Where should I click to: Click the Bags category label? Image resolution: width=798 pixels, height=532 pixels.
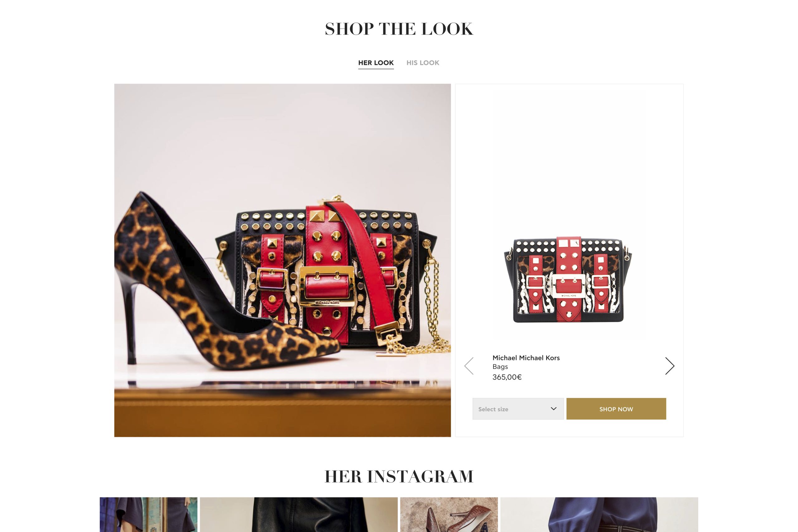(x=500, y=367)
